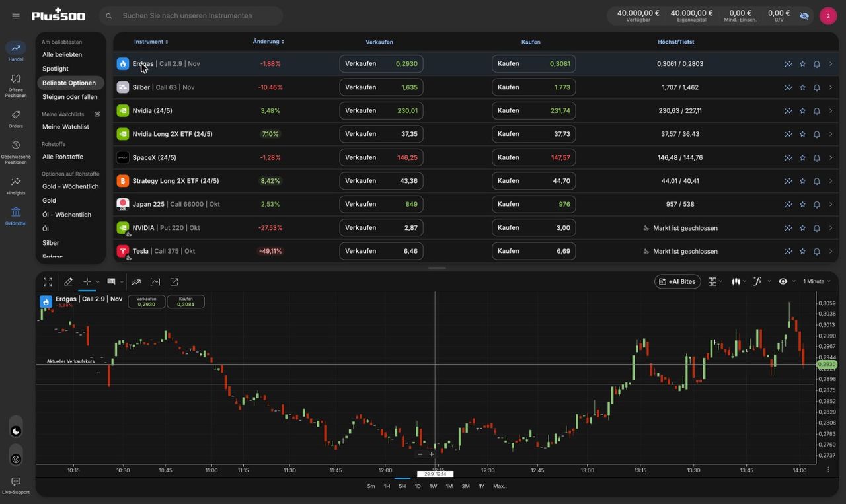846x504 pixels.
Task: Toggle balance visibility with the crossed eye icon
Action: [804, 15]
